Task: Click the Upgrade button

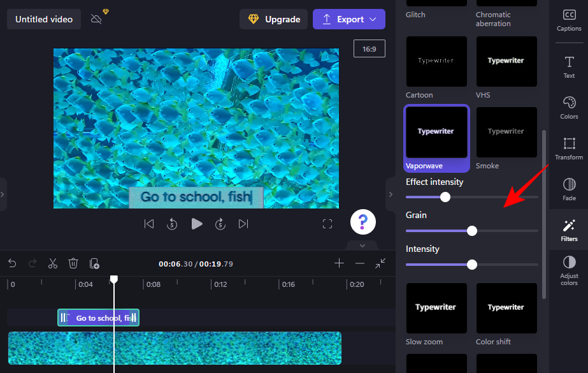Action: (273, 19)
